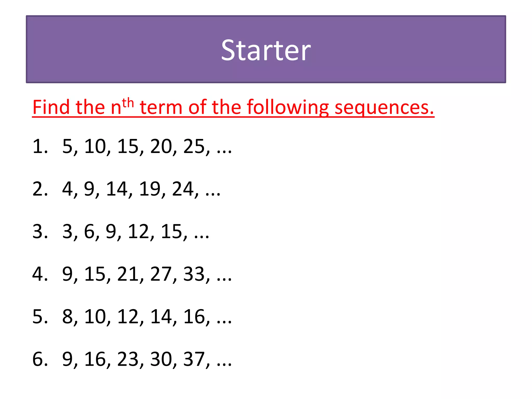532x399 pixels.
Task: Click the red underlined instruction heading
Action: (x=233, y=107)
